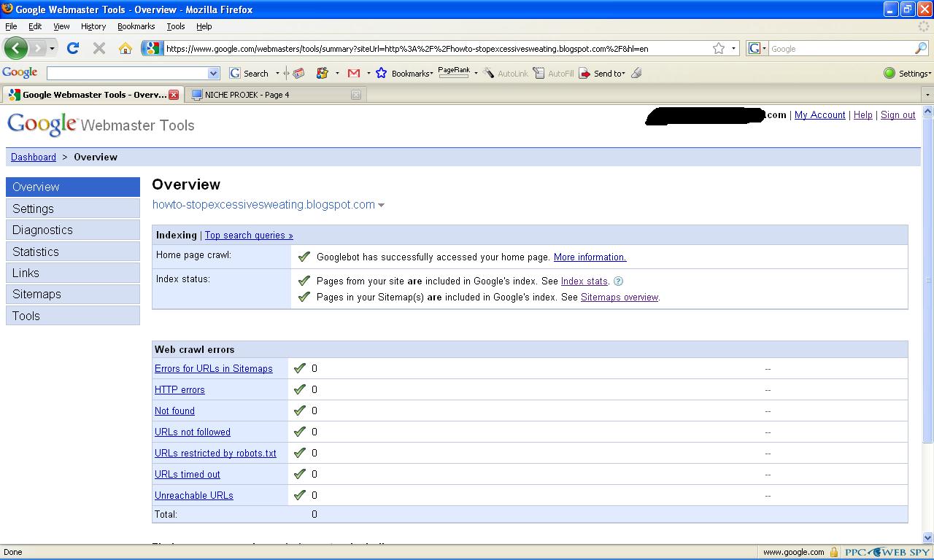
Task: Open the URLs restricted by robots.txt link
Action: coord(215,453)
